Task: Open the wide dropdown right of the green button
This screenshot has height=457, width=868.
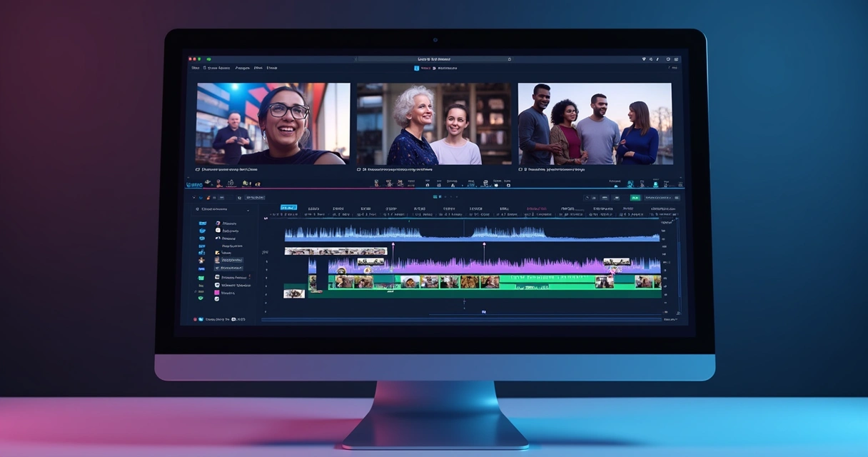Action: point(662,197)
